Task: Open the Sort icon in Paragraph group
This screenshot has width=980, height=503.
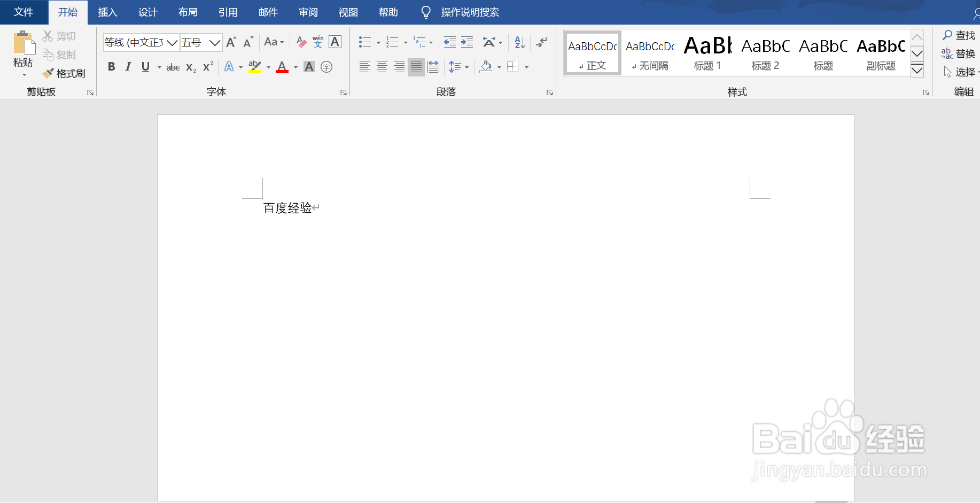Action: click(x=519, y=42)
